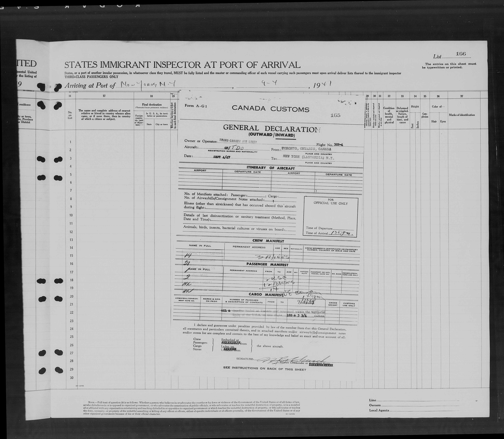This screenshot has height=439, width=504.
Task: Click the 'Final destination' column header
Action: [152, 105]
